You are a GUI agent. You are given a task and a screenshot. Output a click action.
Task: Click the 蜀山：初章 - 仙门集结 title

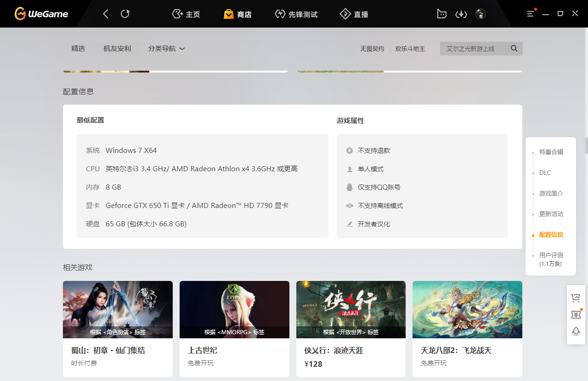pyautogui.click(x=108, y=351)
